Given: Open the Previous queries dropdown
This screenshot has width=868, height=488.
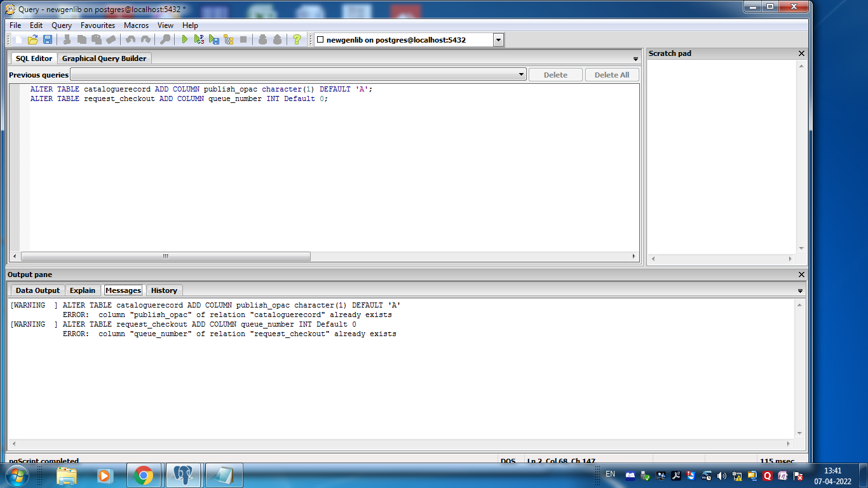Looking at the screenshot, I should [x=521, y=75].
